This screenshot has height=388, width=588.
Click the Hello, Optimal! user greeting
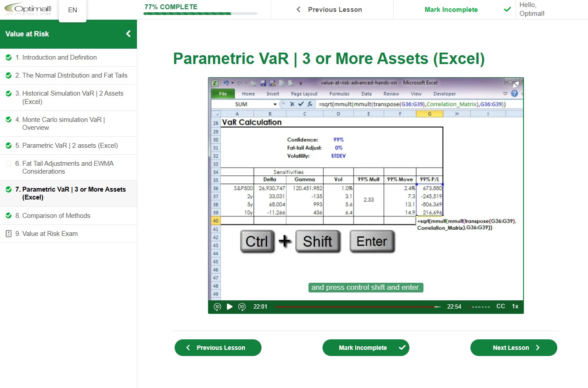click(532, 9)
